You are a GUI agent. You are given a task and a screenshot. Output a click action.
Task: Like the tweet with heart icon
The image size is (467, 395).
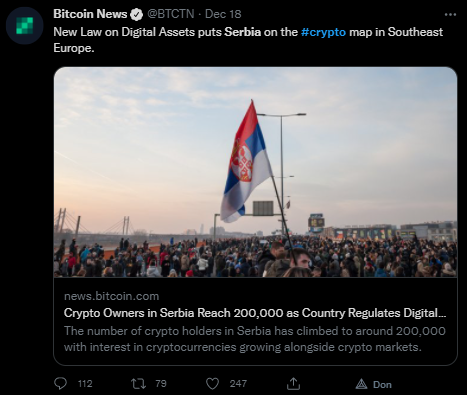[212, 384]
